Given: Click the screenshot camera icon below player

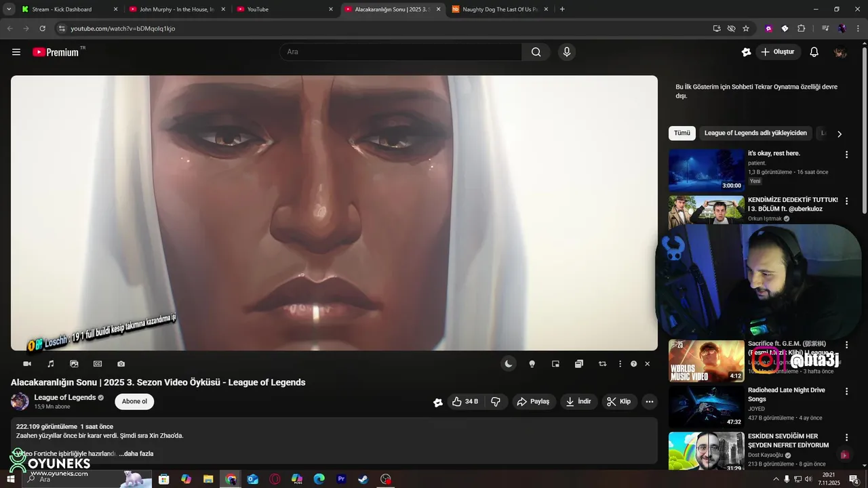Looking at the screenshot, I should 121,364.
